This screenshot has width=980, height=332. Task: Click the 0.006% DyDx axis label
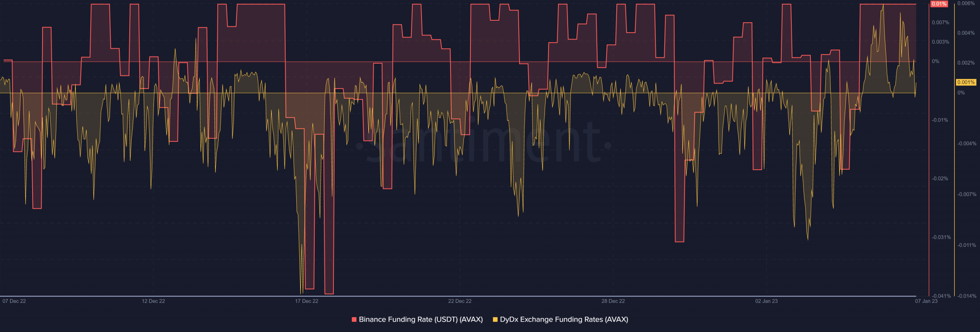[966, 3]
